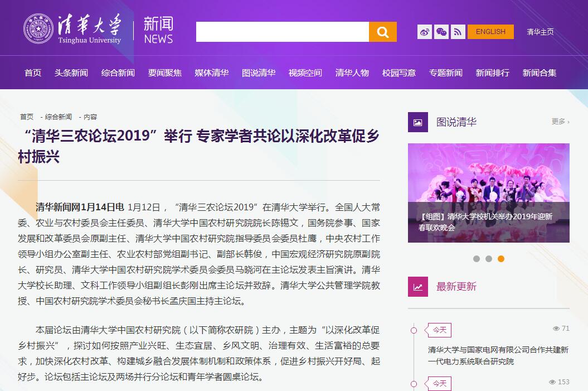Open the WeChat social icon

[441, 32]
